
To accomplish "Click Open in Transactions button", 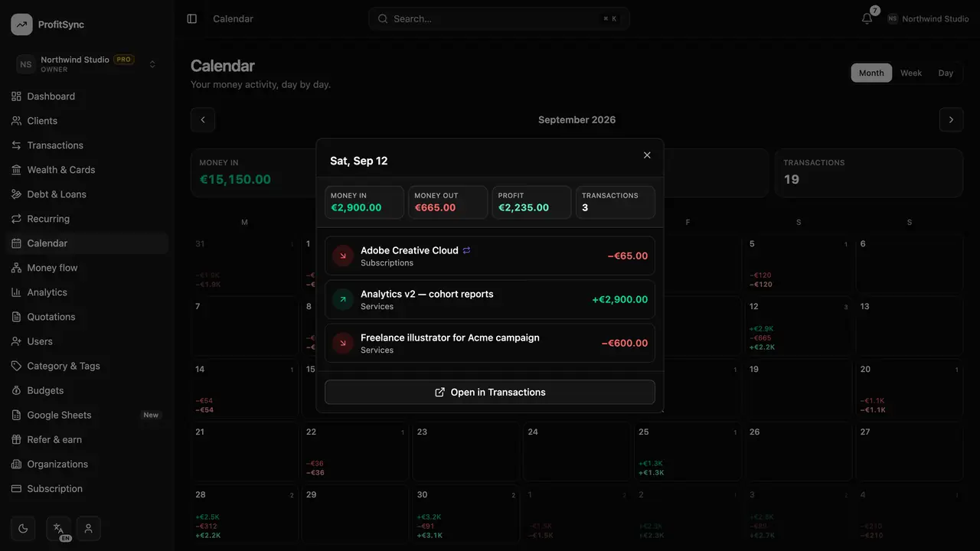I will [490, 392].
